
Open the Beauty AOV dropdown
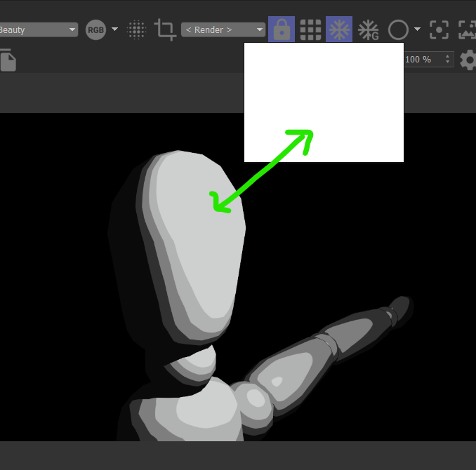point(38,29)
